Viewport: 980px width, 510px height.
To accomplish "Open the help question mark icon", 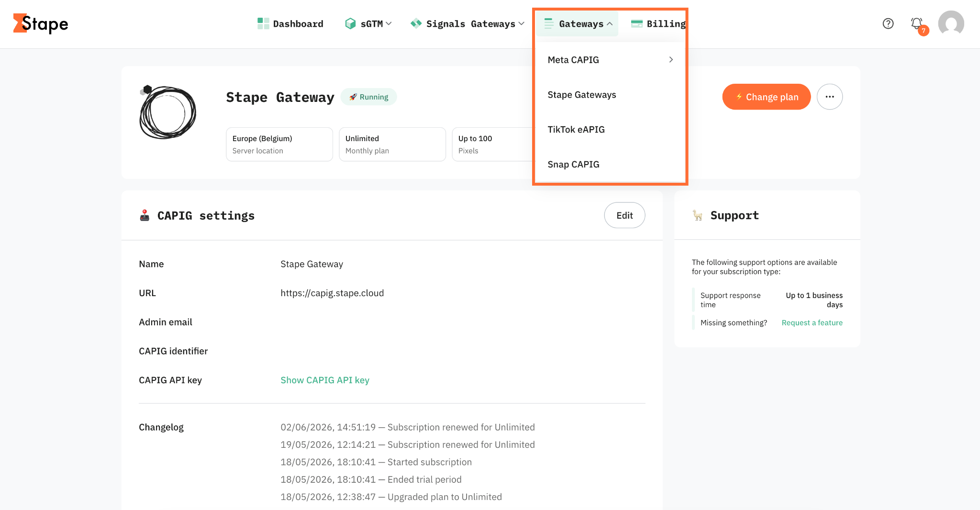I will pos(888,23).
